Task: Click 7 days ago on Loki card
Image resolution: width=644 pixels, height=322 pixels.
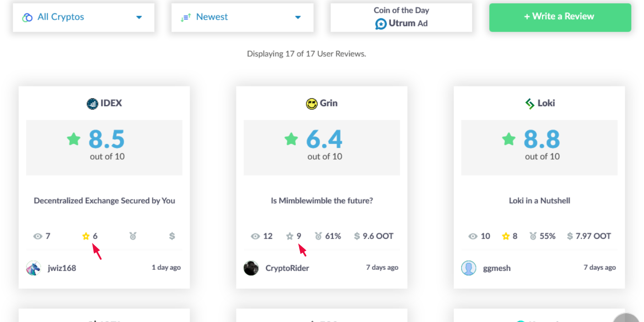Action: coord(600,268)
